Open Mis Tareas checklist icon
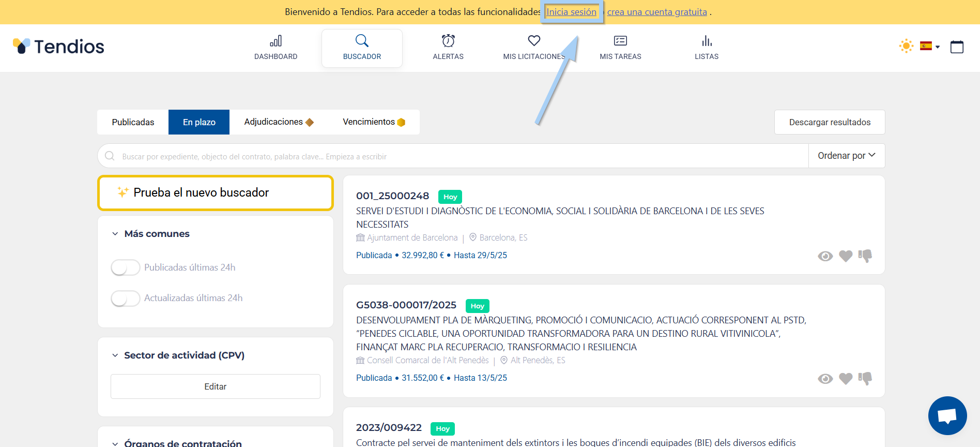 click(620, 41)
